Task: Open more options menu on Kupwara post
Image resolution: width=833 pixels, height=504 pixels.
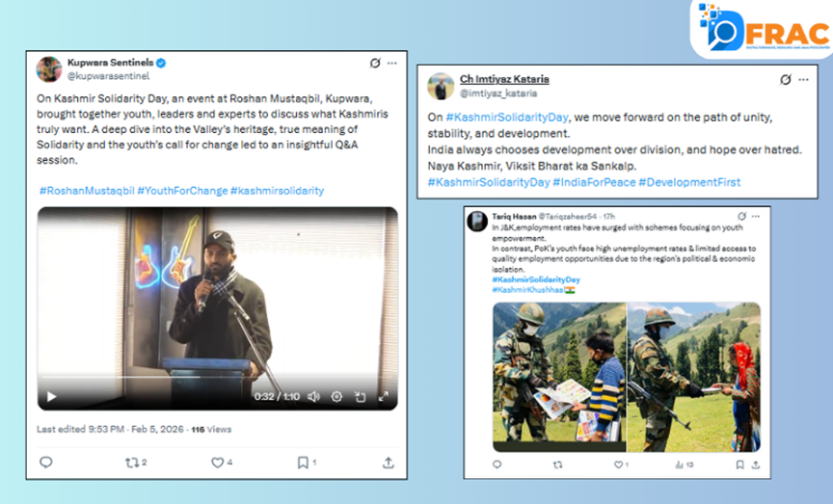Action: [x=393, y=64]
